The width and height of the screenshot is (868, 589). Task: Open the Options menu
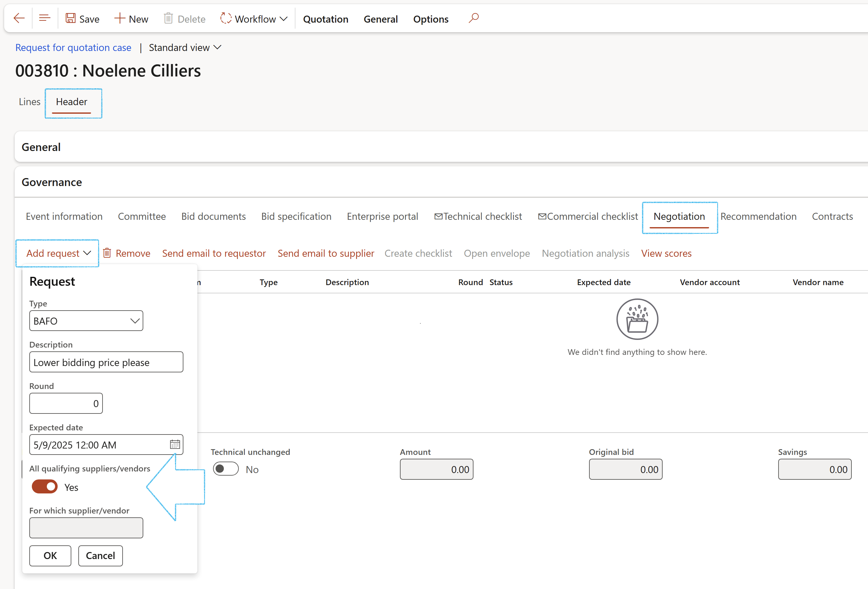[430, 19]
